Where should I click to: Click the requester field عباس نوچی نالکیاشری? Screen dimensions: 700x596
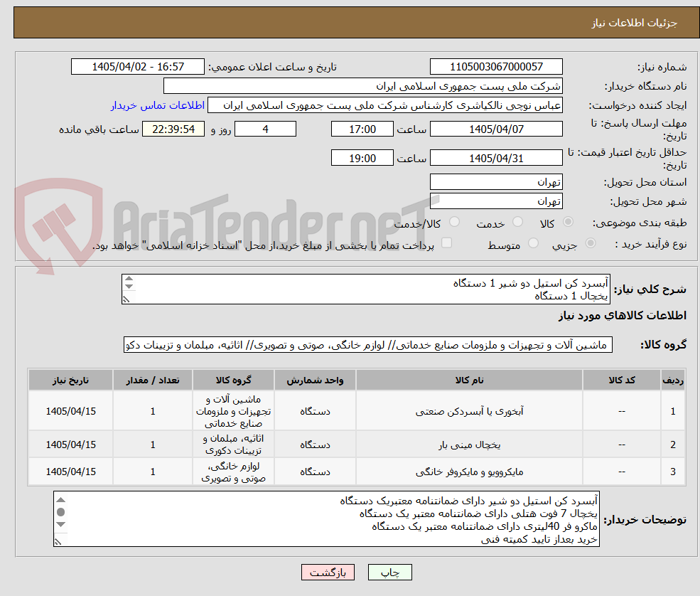click(x=384, y=105)
